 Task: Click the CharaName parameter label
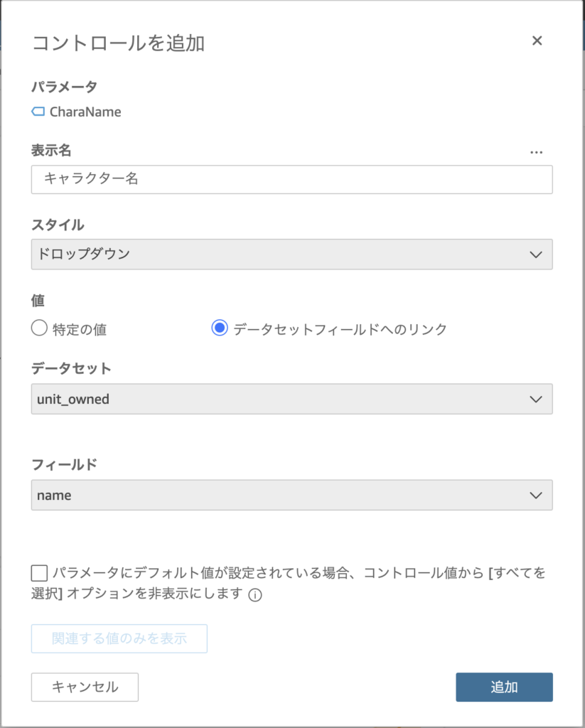pos(85,112)
